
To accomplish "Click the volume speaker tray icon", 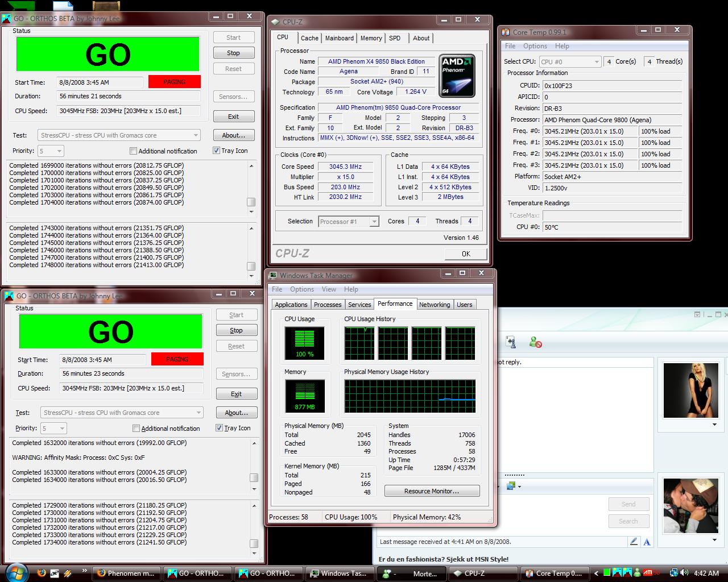I will (685, 573).
